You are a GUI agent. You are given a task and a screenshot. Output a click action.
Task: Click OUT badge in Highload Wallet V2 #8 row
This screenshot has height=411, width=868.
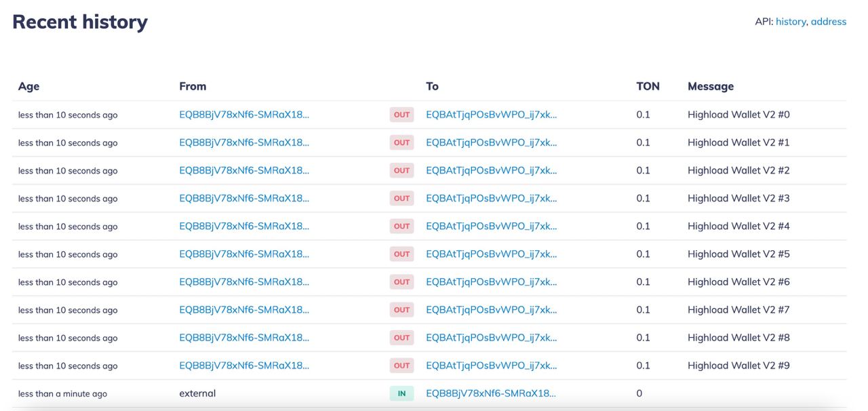pyautogui.click(x=401, y=337)
